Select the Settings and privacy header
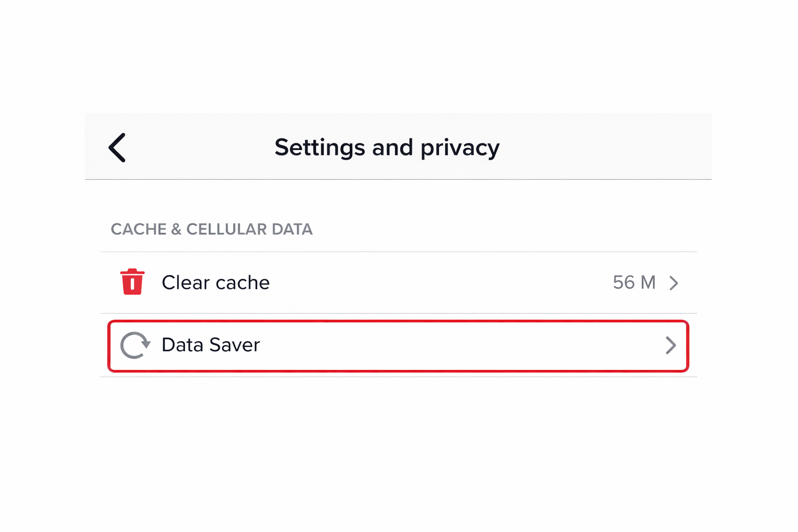Screen dimensions: 798x532 (x=387, y=147)
